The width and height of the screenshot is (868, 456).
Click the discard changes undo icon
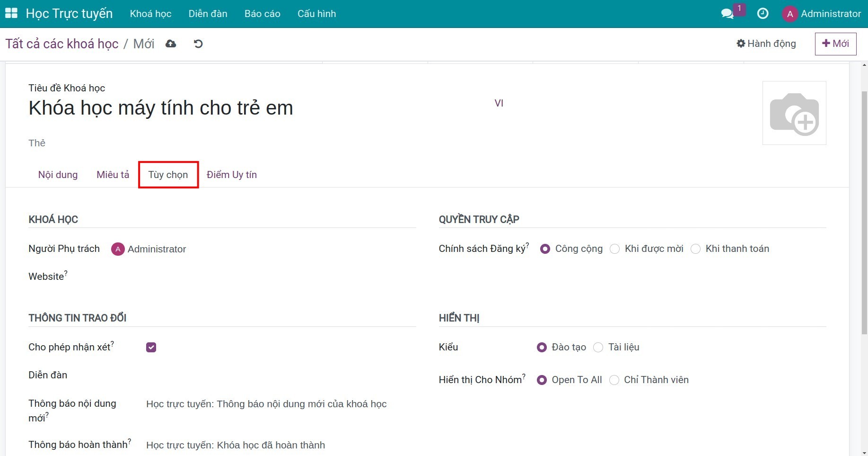tap(198, 44)
